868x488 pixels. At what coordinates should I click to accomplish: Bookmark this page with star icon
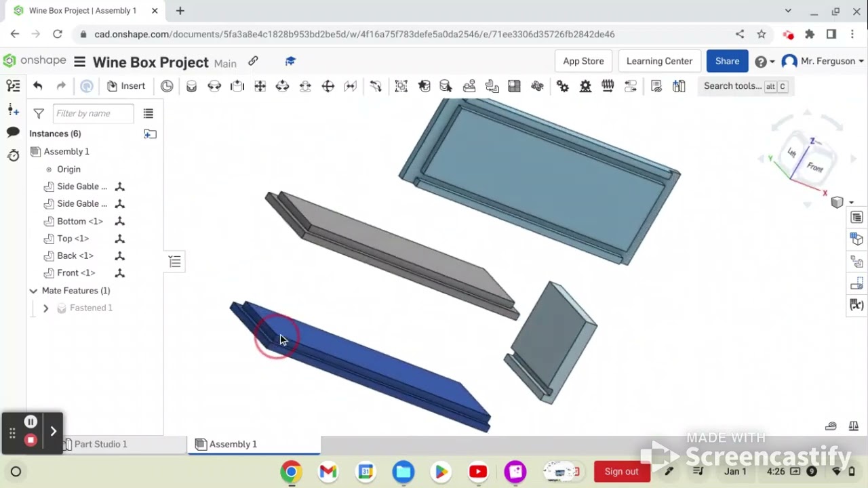pos(762,34)
